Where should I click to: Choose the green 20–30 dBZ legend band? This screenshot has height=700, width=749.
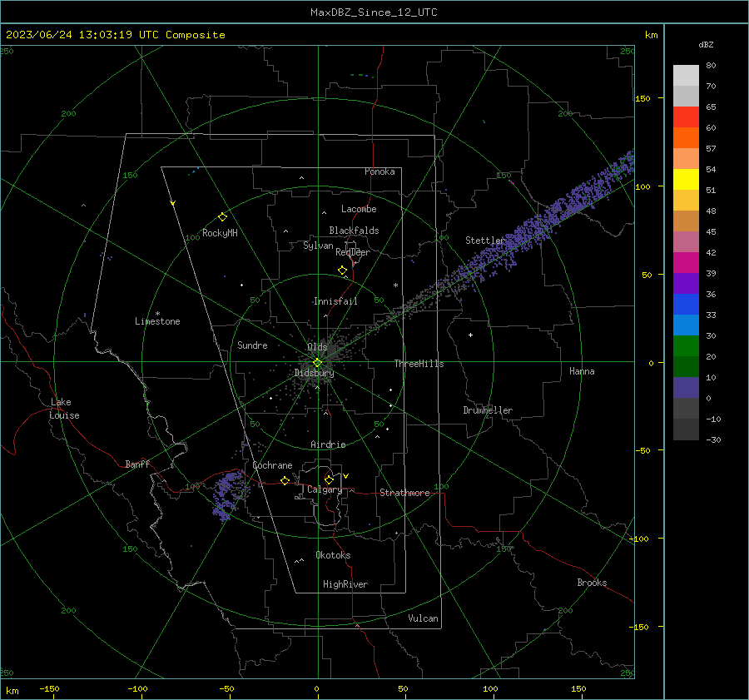point(686,346)
